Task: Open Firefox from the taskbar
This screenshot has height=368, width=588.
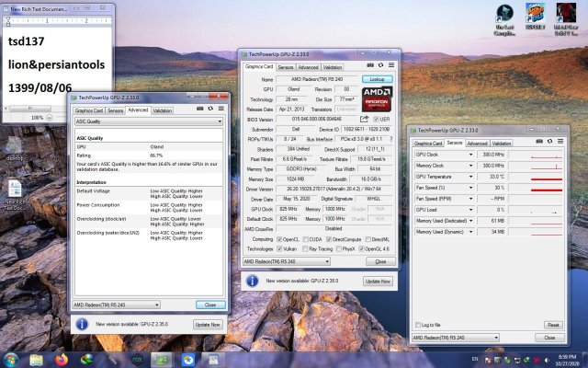Action: pyautogui.click(x=62, y=358)
